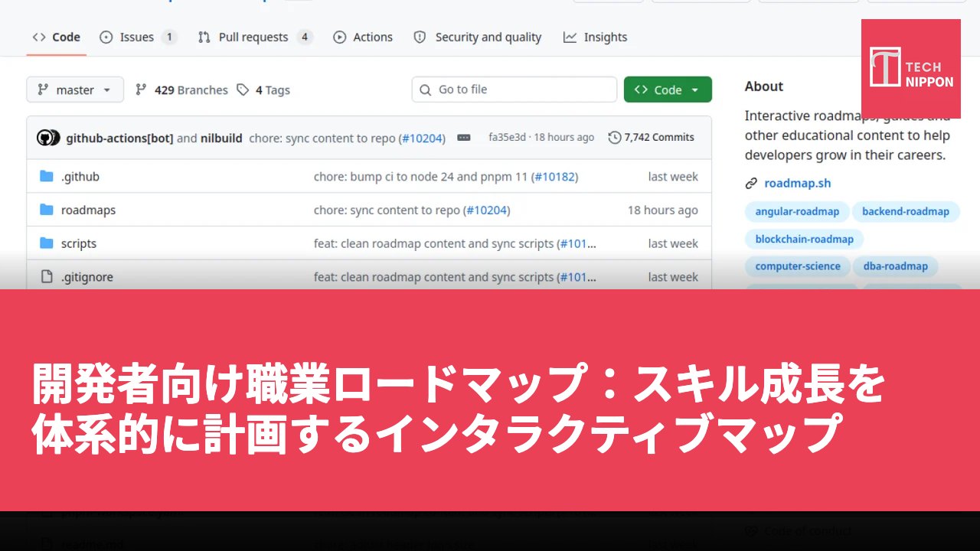Expand the master branch selector

pyautogui.click(x=74, y=90)
